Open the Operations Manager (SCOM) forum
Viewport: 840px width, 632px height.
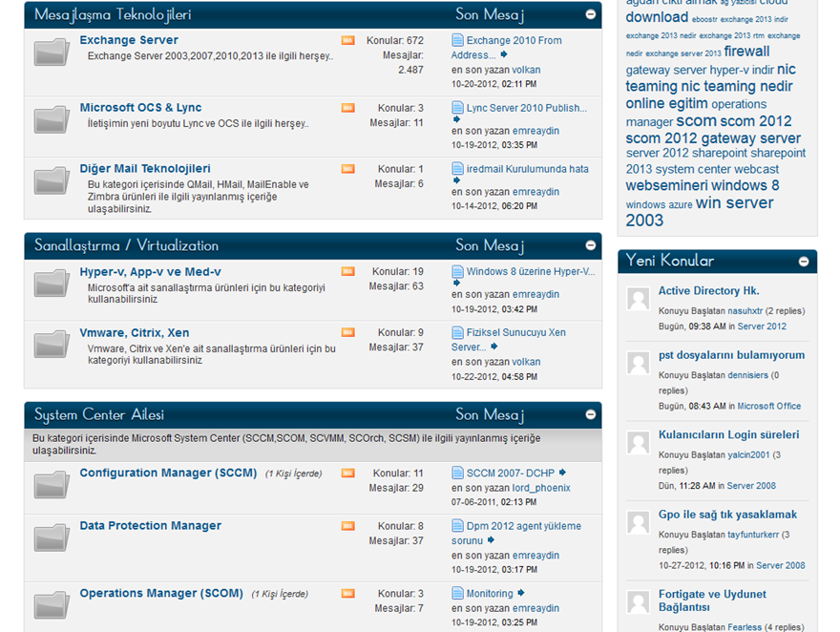click(161, 594)
